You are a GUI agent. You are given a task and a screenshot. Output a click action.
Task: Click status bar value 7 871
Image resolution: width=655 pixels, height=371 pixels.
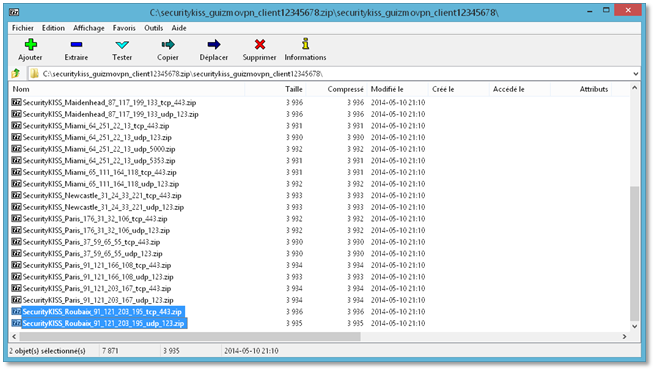(110, 351)
